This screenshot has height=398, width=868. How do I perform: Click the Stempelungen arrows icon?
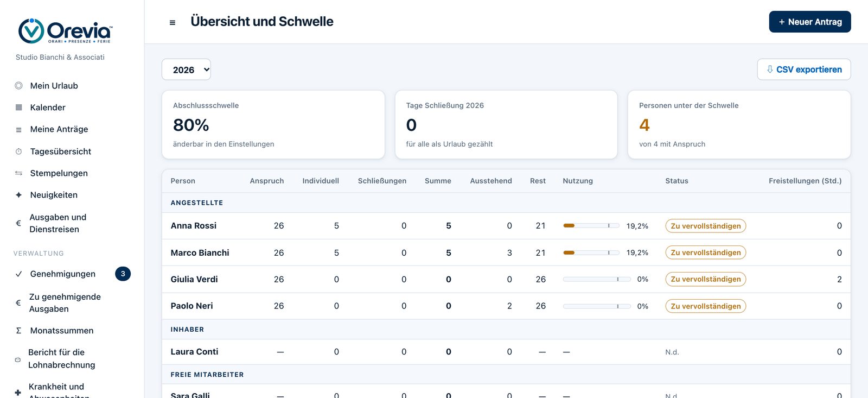pyautogui.click(x=18, y=173)
